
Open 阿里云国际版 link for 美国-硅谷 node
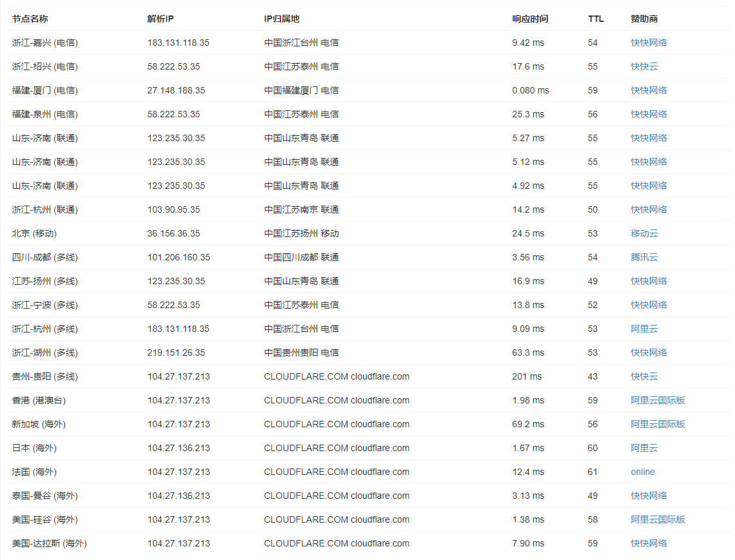click(x=658, y=519)
